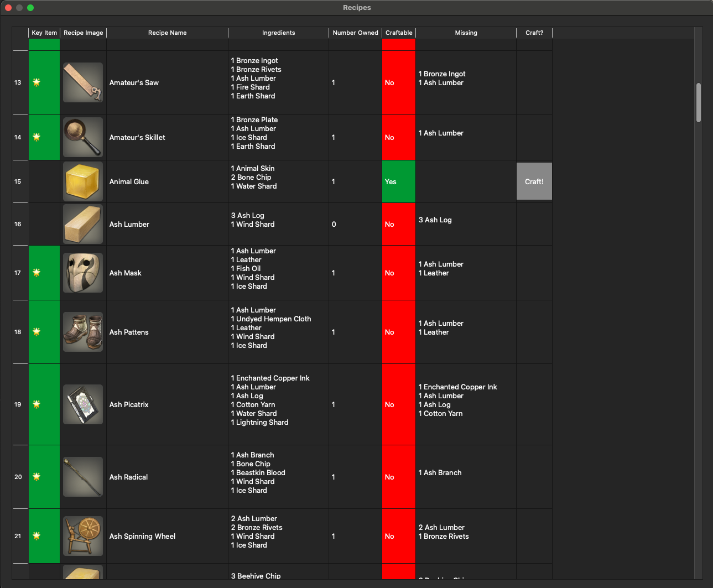Select the Ash Pattens boots image

pyautogui.click(x=82, y=332)
